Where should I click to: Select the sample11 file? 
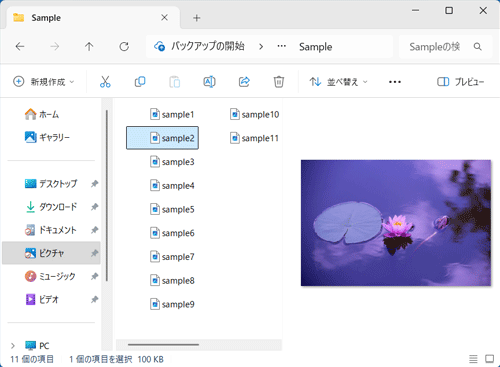(x=254, y=138)
